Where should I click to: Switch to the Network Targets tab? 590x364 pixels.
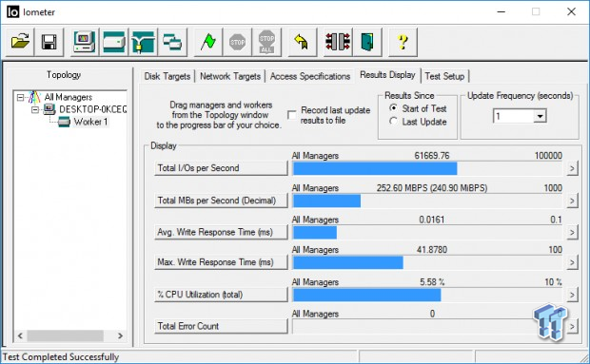[x=230, y=76]
